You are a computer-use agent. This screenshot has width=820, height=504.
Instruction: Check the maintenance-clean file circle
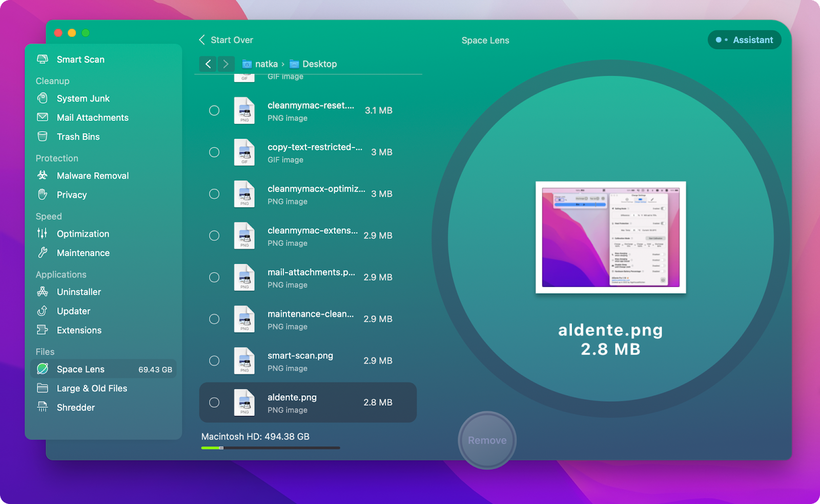pyautogui.click(x=214, y=319)
